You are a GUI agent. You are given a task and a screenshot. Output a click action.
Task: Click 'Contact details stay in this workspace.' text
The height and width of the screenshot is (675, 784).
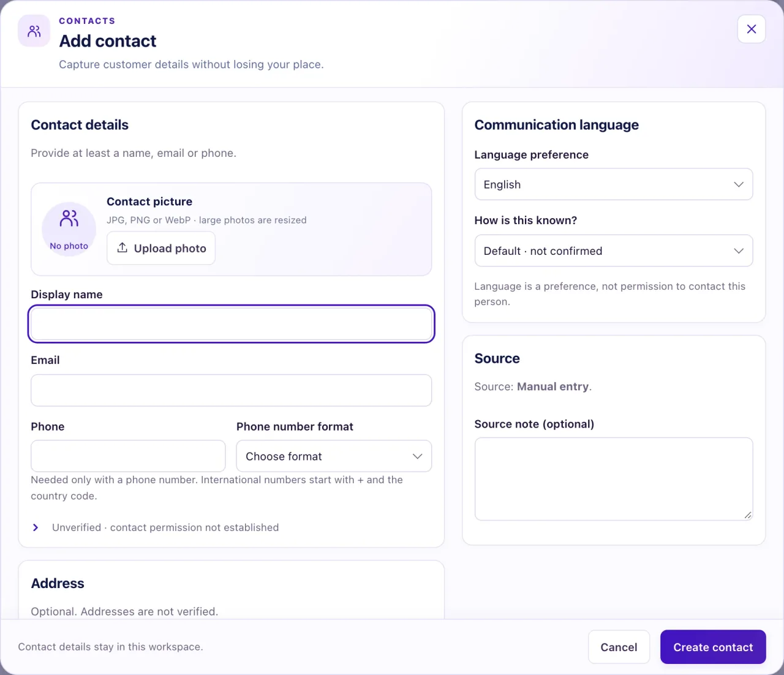click(x=110, y=647)
